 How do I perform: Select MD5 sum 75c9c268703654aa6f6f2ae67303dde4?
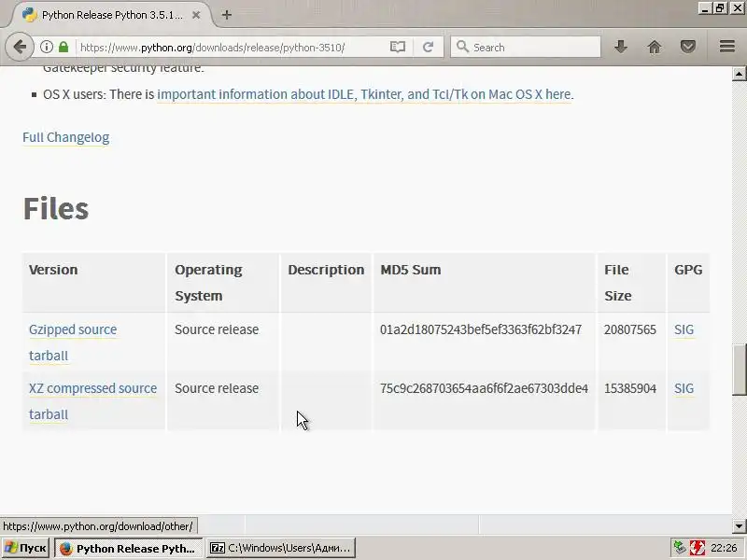484,388
